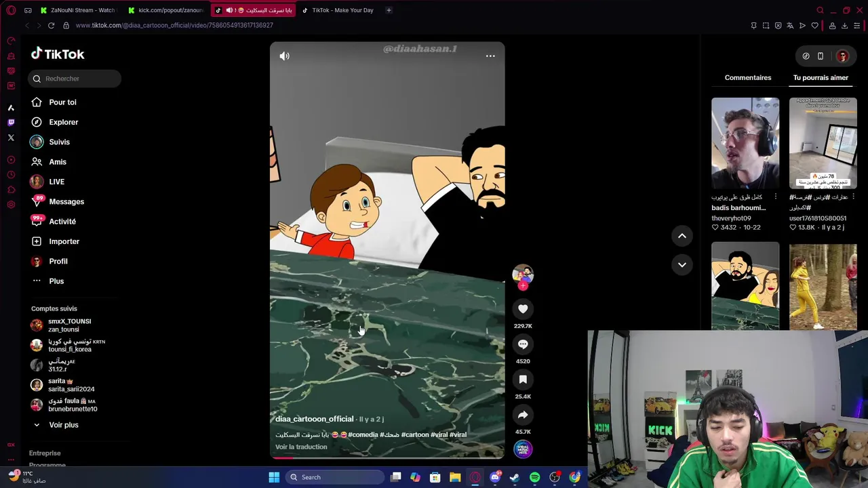This screenshot has width=868, height=488.
Task: Click the browser address bar URL
Action: tap(174, 26)
